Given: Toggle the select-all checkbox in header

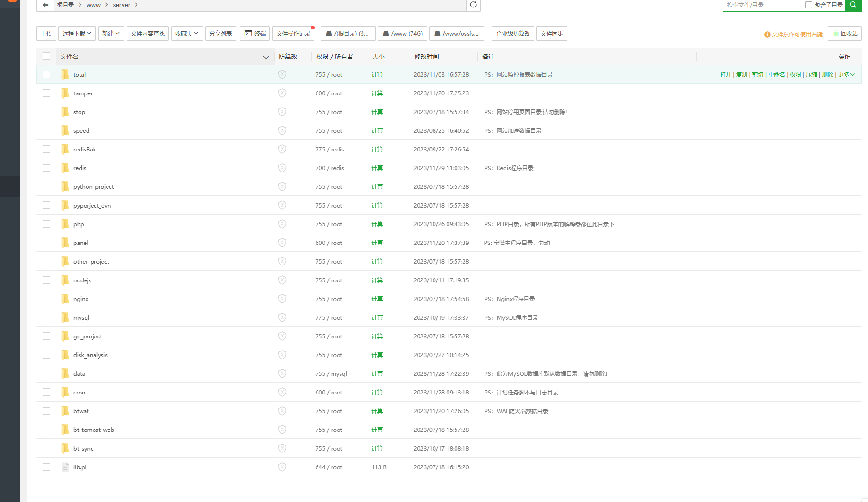Looking at the screenshot, I should coord(46,56).
